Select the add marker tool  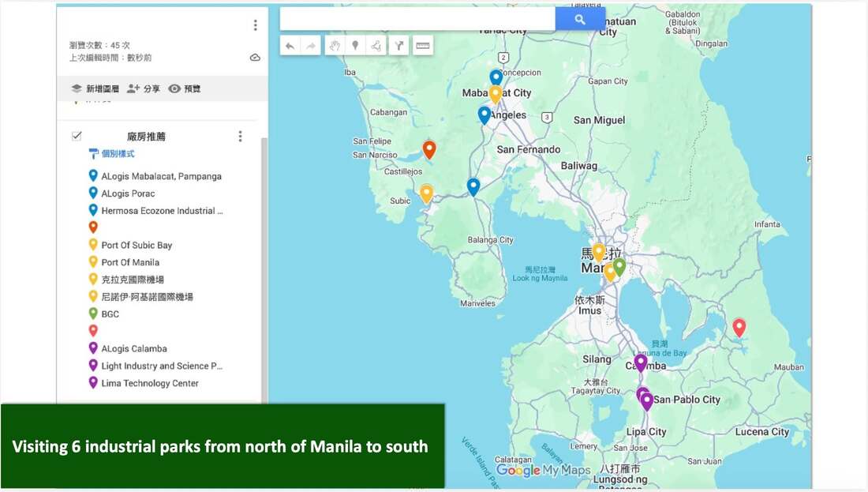coord(355,46)
